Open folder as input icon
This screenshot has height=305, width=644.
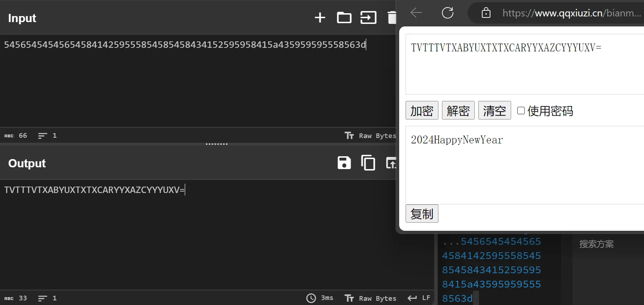pyautogui.click(x=344, y=17)
